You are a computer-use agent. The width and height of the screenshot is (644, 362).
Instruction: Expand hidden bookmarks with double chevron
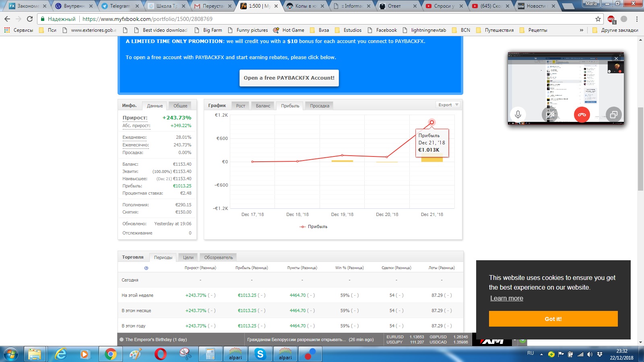pos(581,30)
